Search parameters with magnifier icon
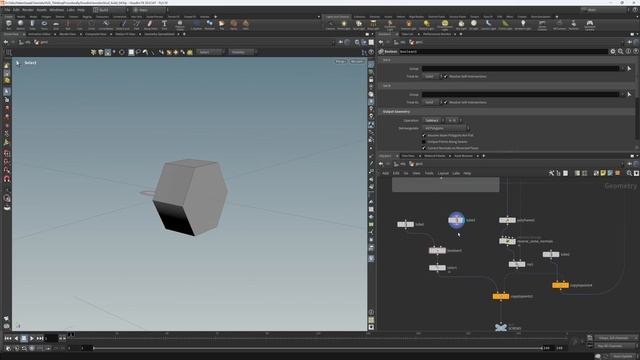This screenshot has width=640, height=360. tap(620, 51)
